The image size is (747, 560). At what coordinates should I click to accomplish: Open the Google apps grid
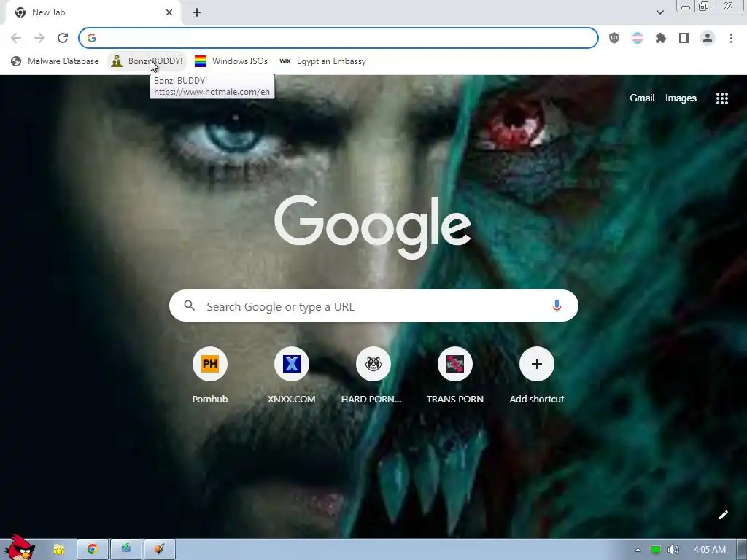point(721,98)
